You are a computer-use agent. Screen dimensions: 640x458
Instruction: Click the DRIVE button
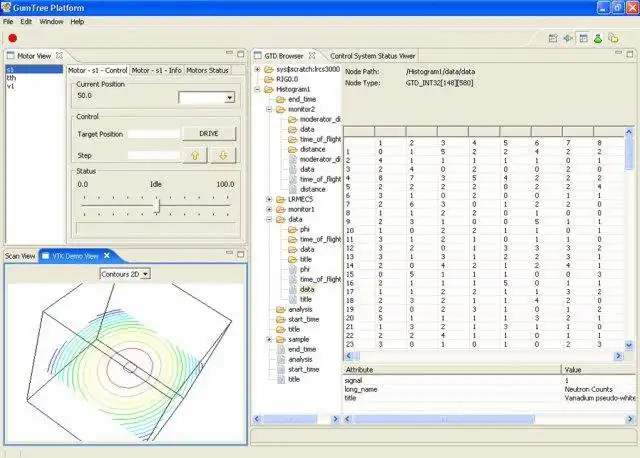click(209, 133)
